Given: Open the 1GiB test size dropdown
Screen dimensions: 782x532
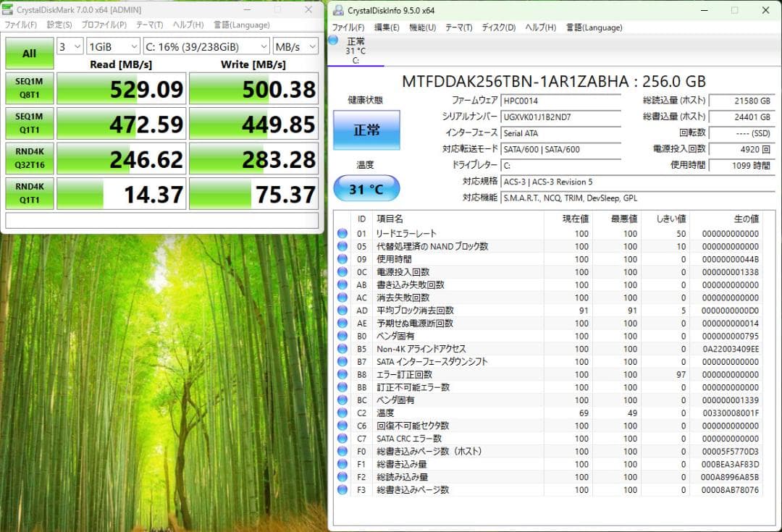Looking at the screenshot, I should [x=113, y=46].
